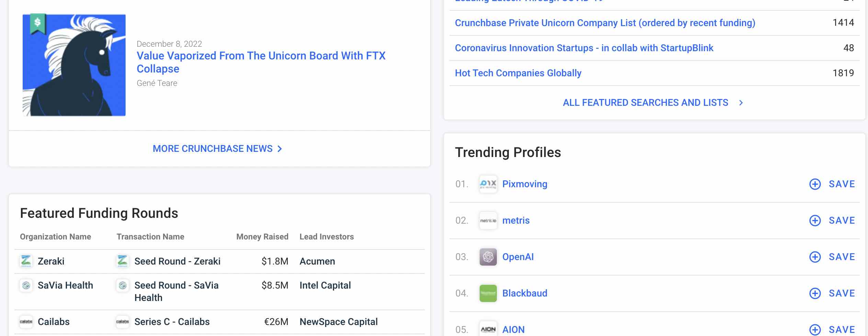The width and height of the screenshot is (868, 336).
Task: Open the Seed Round - Zeraki transaction
Action: pyautogui.click(x=177, y=261)
